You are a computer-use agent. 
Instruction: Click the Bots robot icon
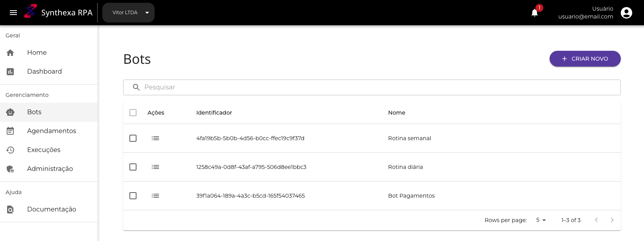coord(10,112)
